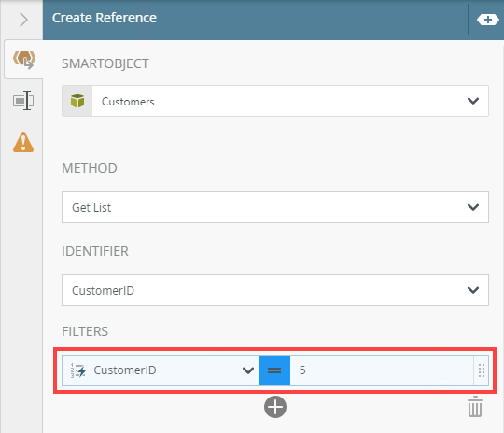Click the equals operator button
This screenshot has height=433, width=504.
[274, 370]
